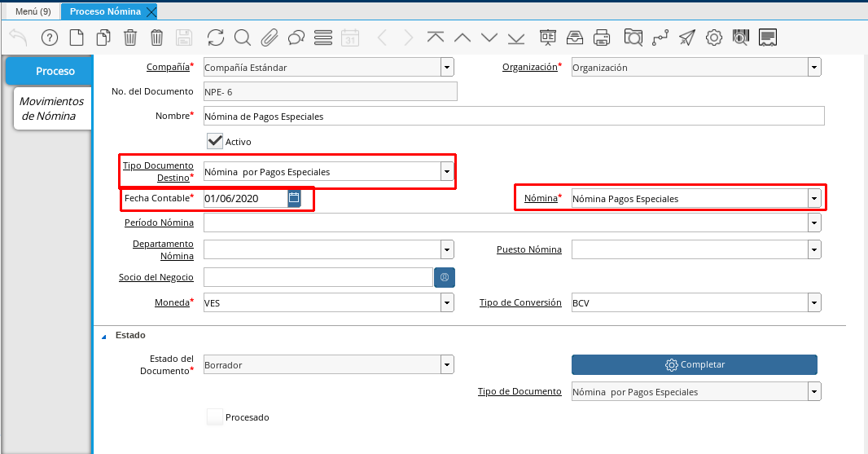
Task: Open the Chat speech bubbles icon
Action: tap(296, 37)
